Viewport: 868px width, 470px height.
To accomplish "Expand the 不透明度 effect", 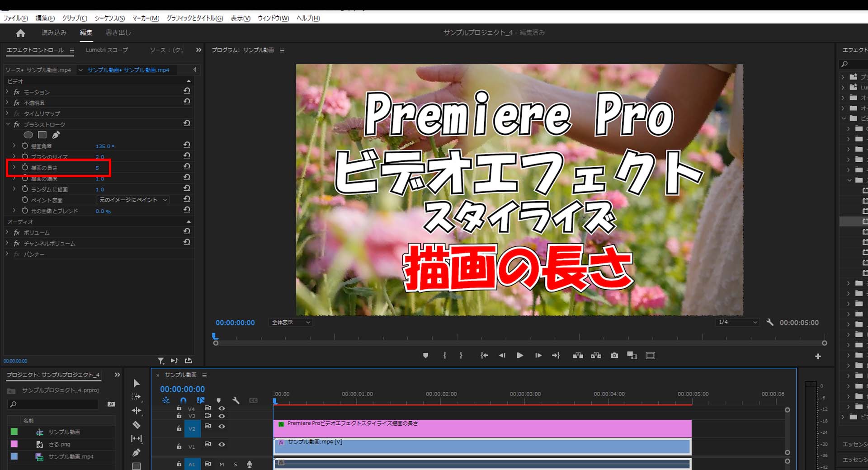I will point(7,103).
